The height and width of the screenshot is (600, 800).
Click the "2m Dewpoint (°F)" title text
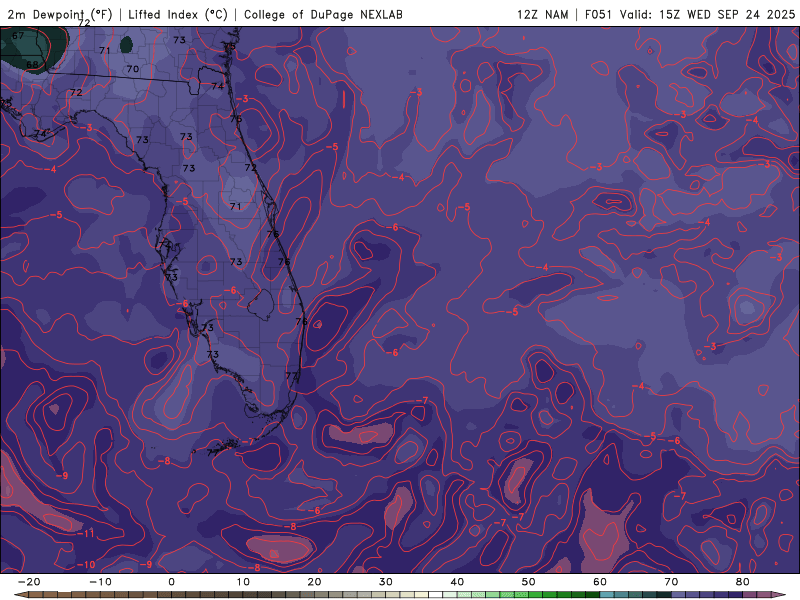click(60, 15)
